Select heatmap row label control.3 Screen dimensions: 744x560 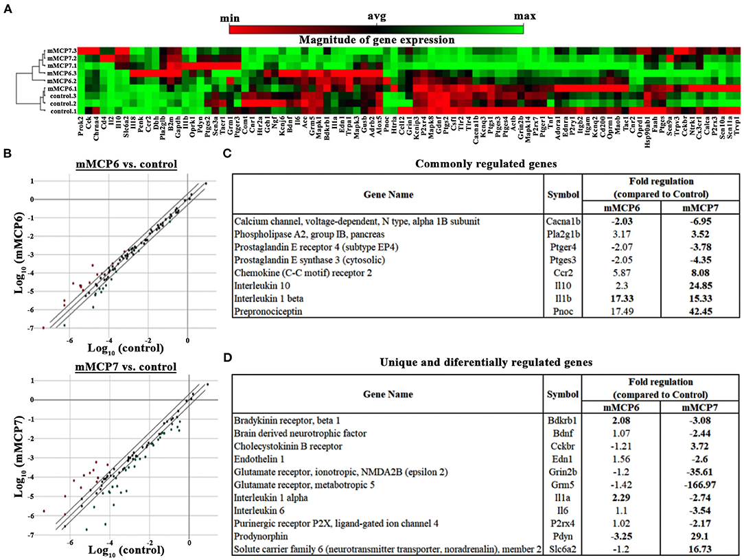(x=63, y=96)
